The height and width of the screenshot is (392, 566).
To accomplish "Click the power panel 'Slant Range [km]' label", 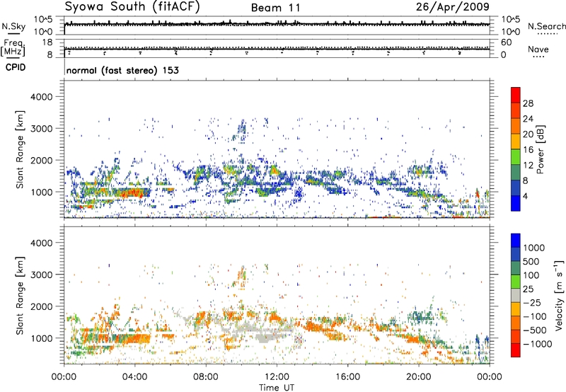I will pos(20,149).
